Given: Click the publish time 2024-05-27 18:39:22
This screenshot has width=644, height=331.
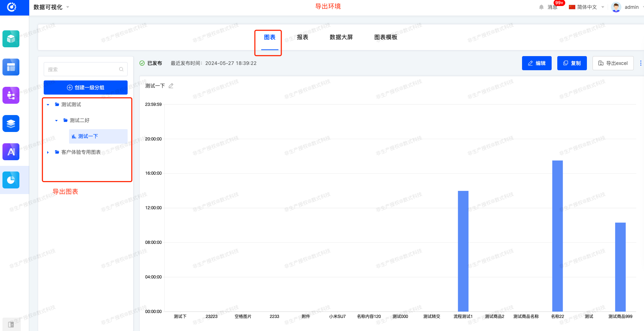Looking at the screenshot, I should pos(231,63).
